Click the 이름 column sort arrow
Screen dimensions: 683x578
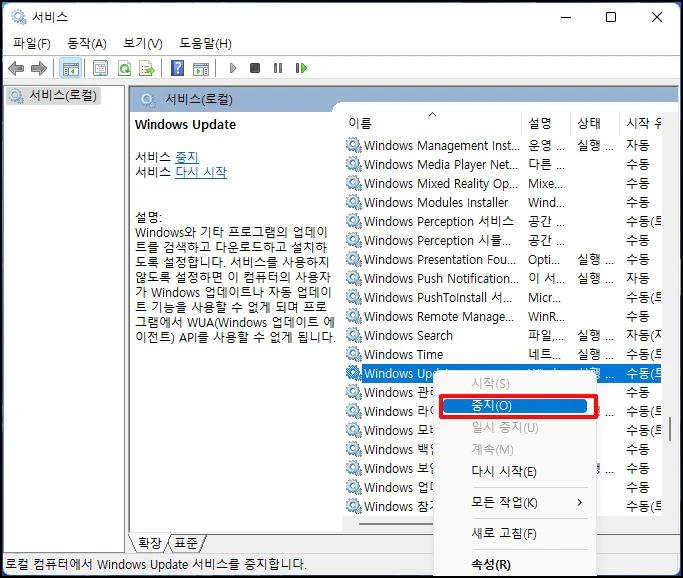click(432, 115)
